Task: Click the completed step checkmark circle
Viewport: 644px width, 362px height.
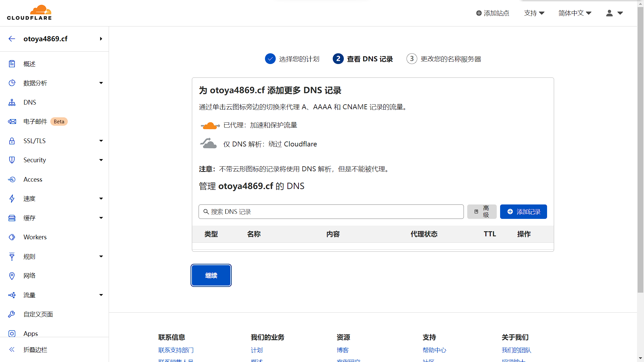Action: [x=270, y=59]
